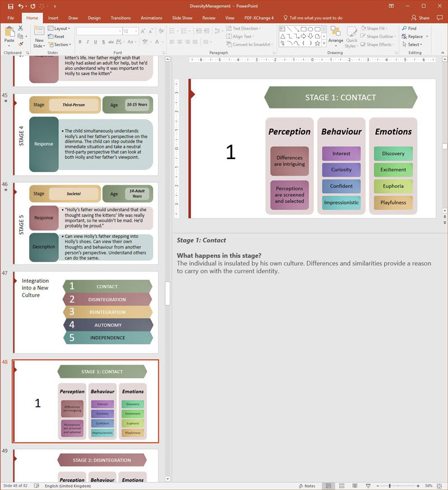
Task: Switch to Normal view in status bar
Action: [329, 486]
